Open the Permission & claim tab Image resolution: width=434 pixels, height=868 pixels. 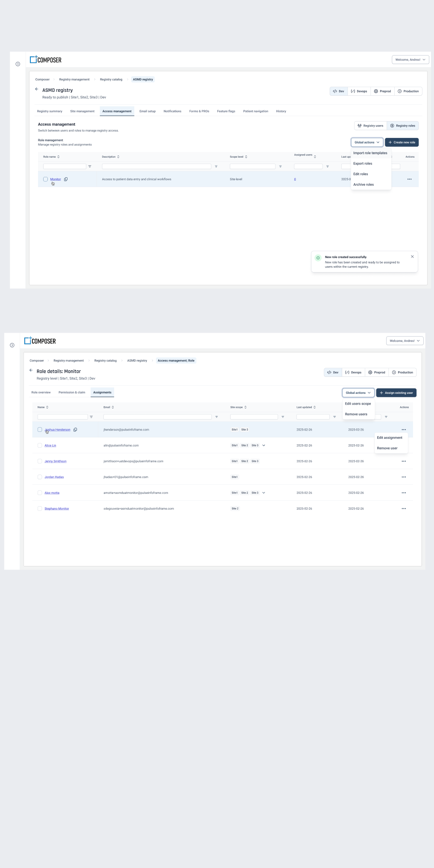[x=72, y=392]
